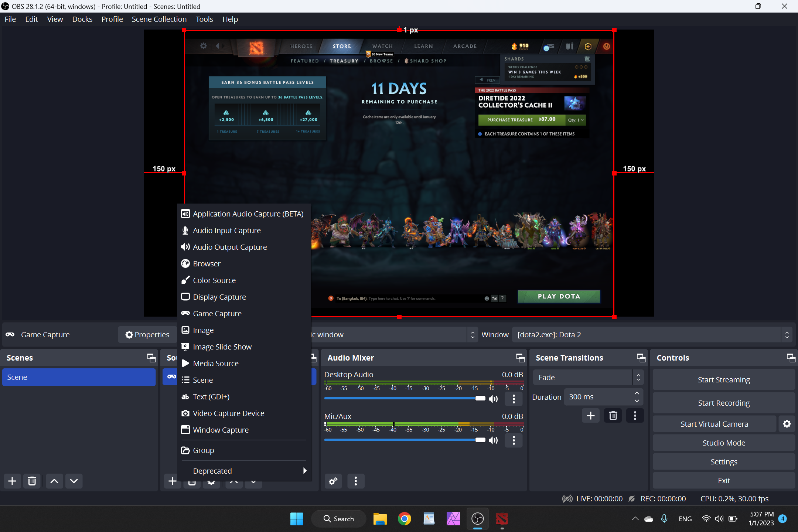Switch to Dota 2 in taskbar

(x=502, y=519)
